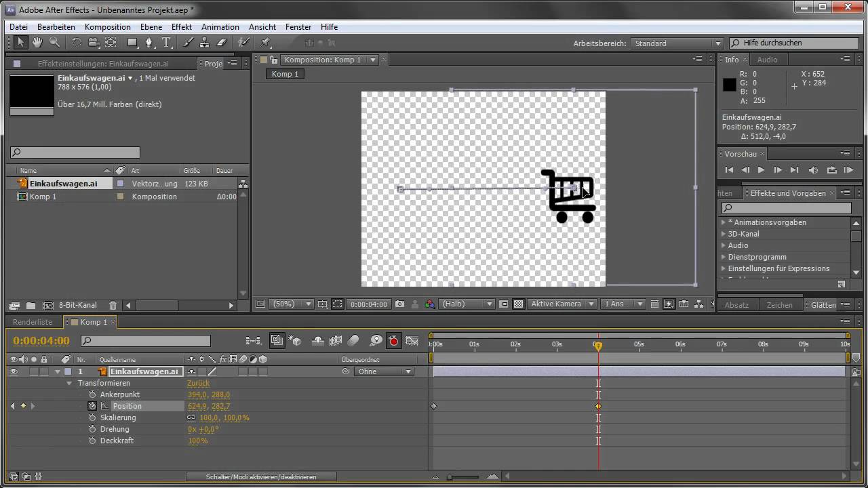Click the new composition icon in project panel
868x488 pixels.
click(x=48, y=306)
